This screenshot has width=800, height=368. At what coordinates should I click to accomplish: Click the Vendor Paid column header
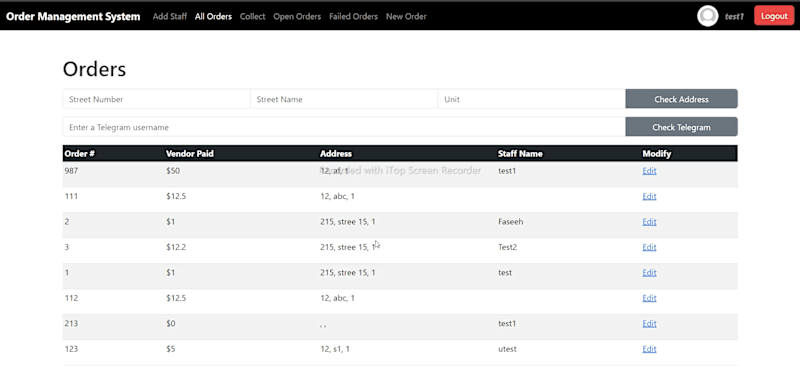point(189,154)
